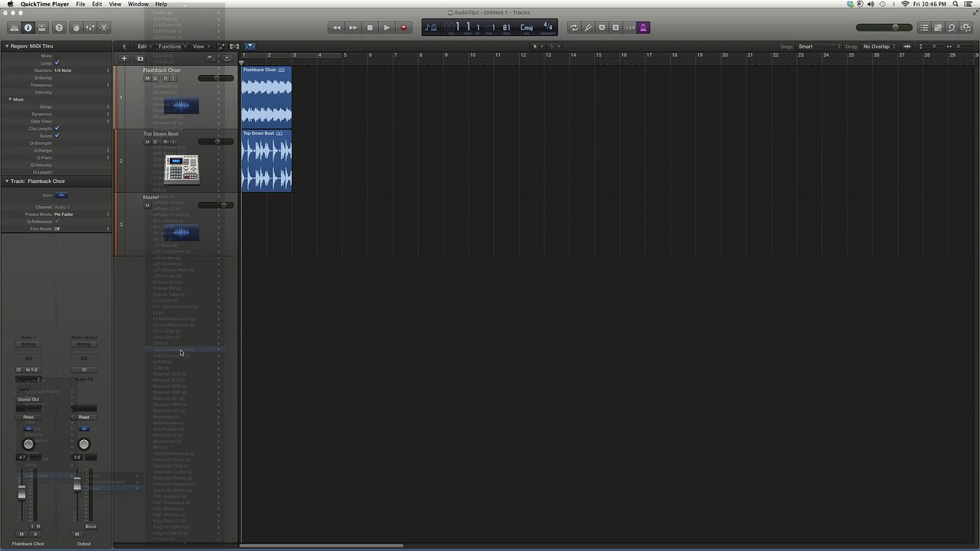Open the Apple Loops browser button
This screenshot has width=980, height=551.
point(952,28)
